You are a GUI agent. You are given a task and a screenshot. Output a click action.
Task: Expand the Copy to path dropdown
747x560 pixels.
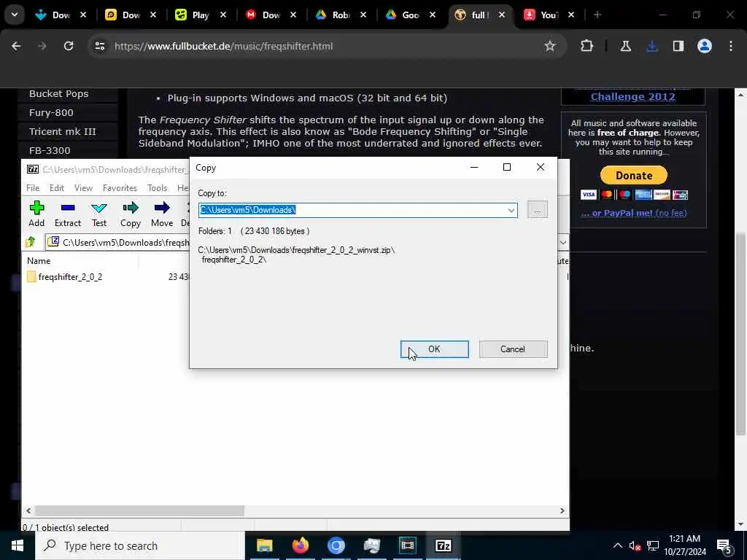[511, 210]
